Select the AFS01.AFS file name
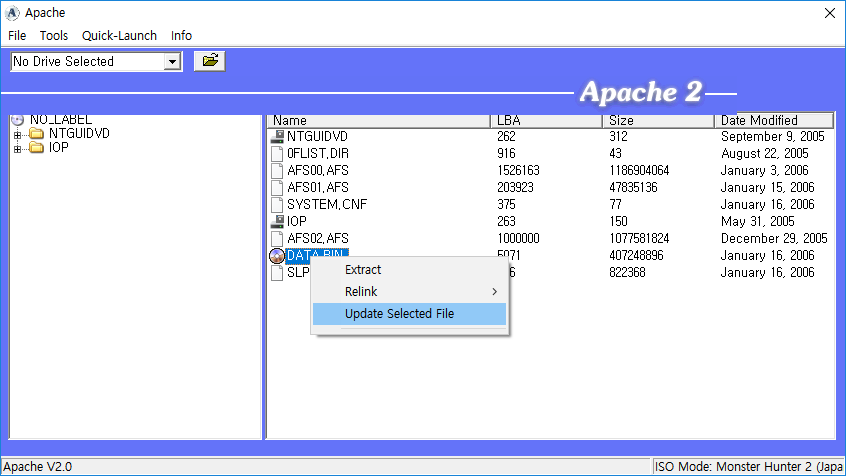The height and width of the screenshot is (476, 846). coord(318,188)
